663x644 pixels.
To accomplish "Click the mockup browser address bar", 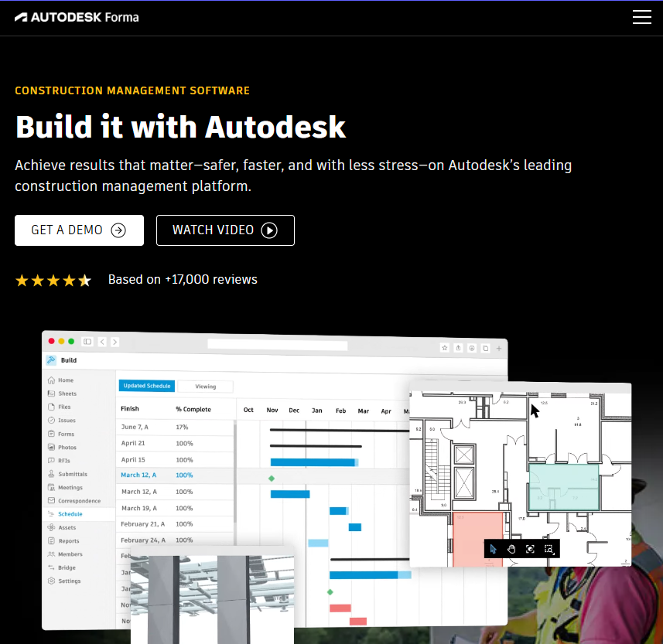I will click(278, 346).
